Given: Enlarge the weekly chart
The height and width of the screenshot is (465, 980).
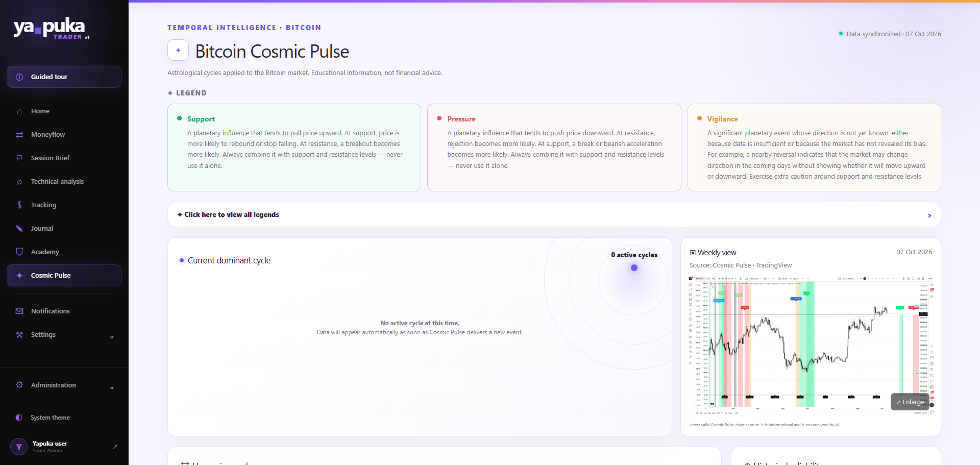Looking at the screenshot, I should [x=910, y=402].
